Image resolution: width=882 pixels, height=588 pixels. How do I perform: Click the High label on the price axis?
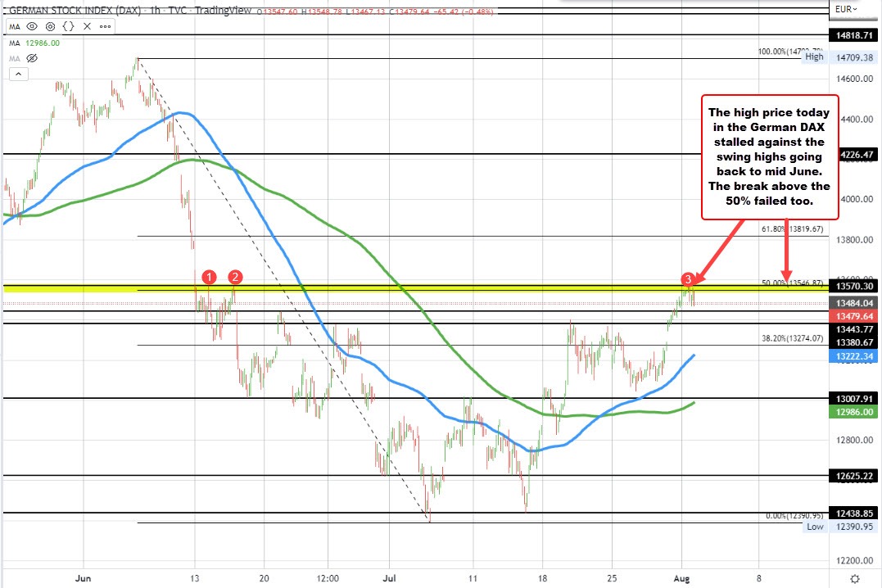tap(813, 57)
